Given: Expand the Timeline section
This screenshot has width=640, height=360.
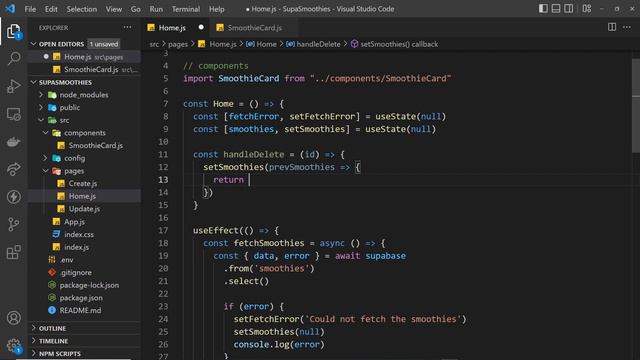Looking at the screenshot, I should click(x=53, y=341).
